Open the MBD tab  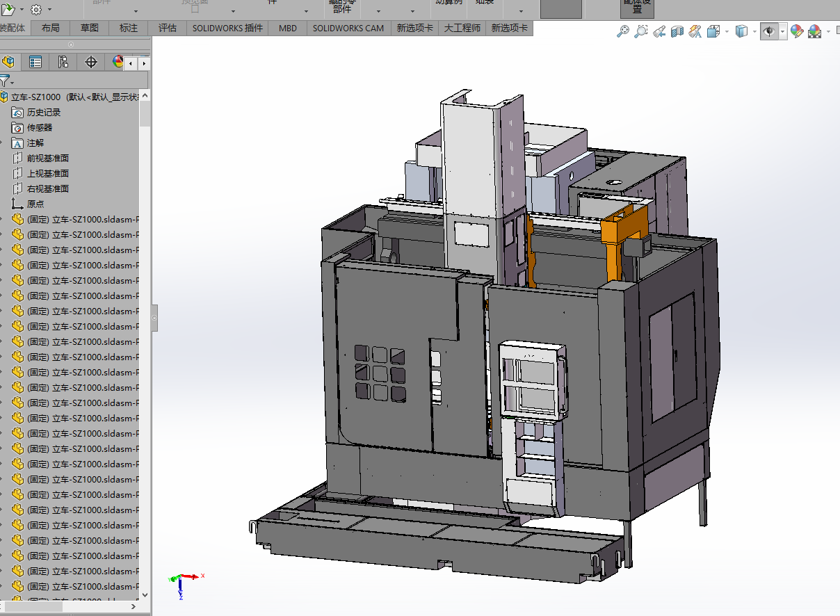pos(288,29)
